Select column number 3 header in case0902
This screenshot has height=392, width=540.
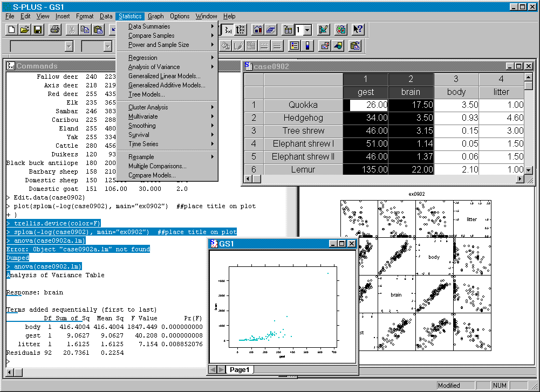pos(456,79)
